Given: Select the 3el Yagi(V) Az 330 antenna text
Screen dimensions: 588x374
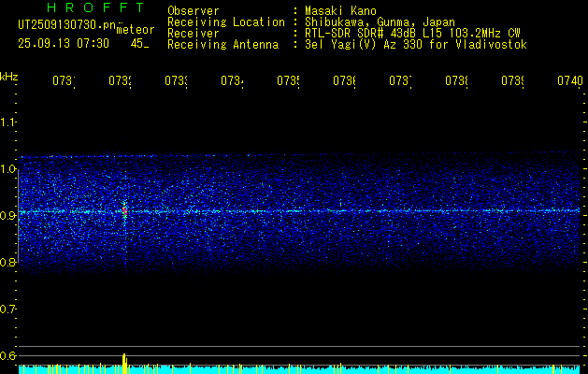Looking at the screenshot, I should (416, 45).
